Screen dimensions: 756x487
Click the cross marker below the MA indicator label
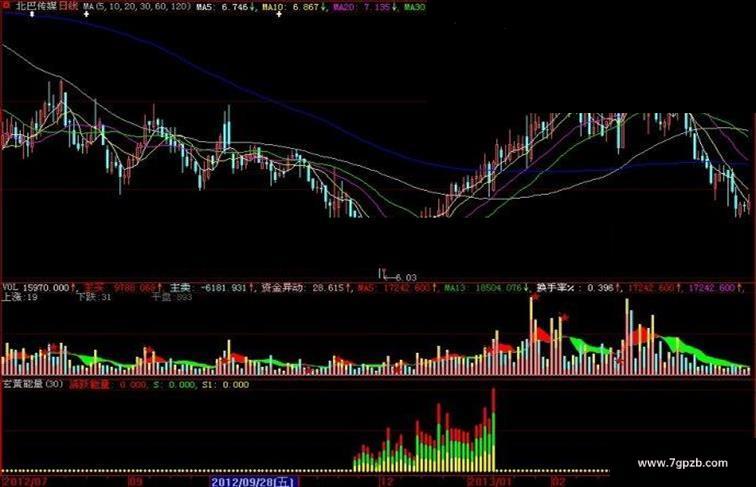click(86, 14)
